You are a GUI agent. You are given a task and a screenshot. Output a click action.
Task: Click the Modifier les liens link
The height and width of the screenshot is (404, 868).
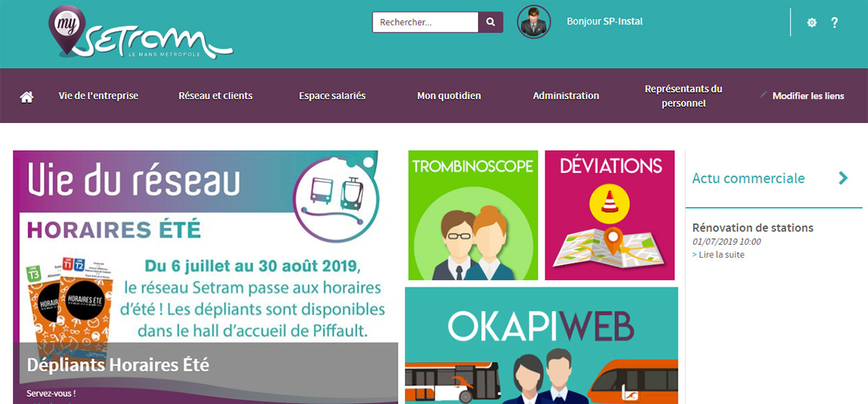808,96
